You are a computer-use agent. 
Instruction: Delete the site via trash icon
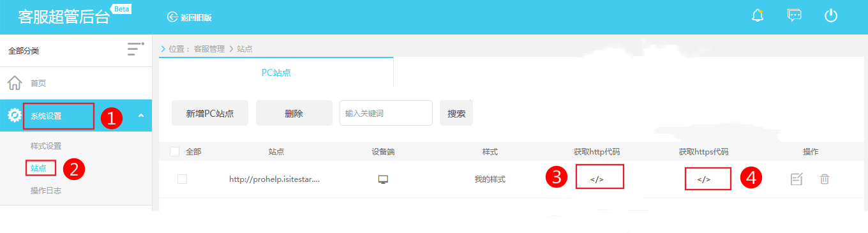point(825,179)
